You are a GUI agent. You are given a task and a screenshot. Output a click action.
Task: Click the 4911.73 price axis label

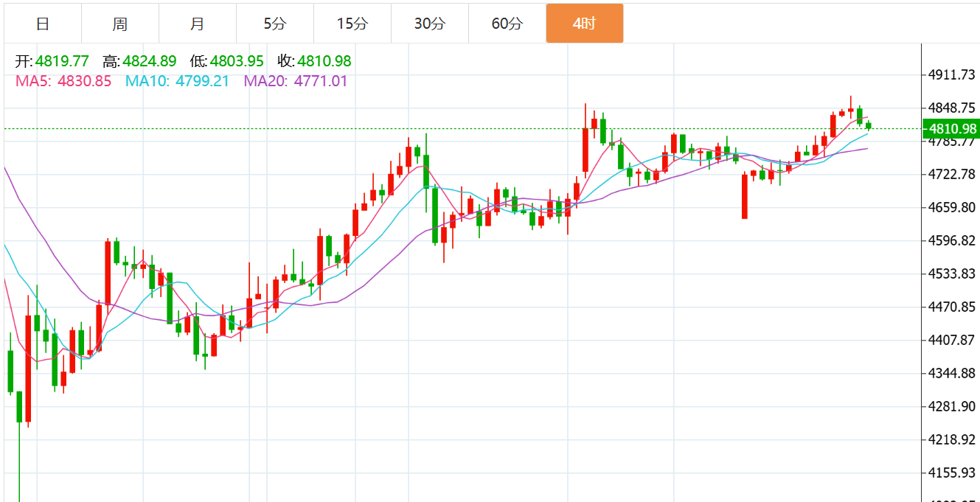click(952, 74)
